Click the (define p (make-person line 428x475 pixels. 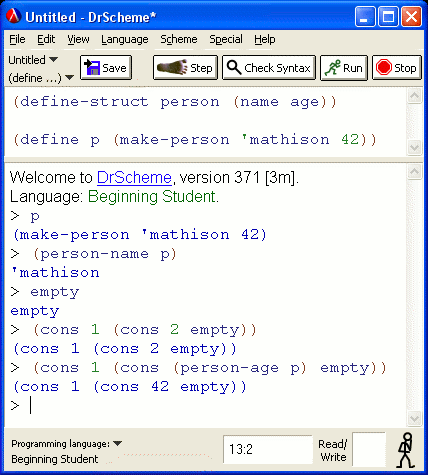click(x=195, y=140)
